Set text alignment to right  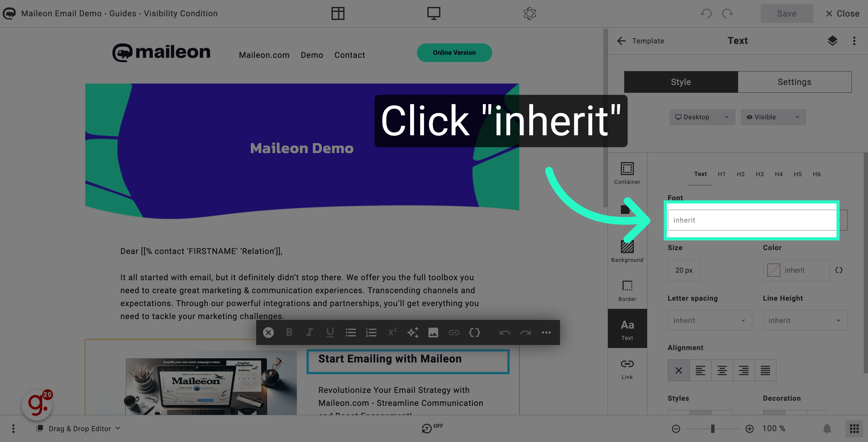[x=744, y=371]
